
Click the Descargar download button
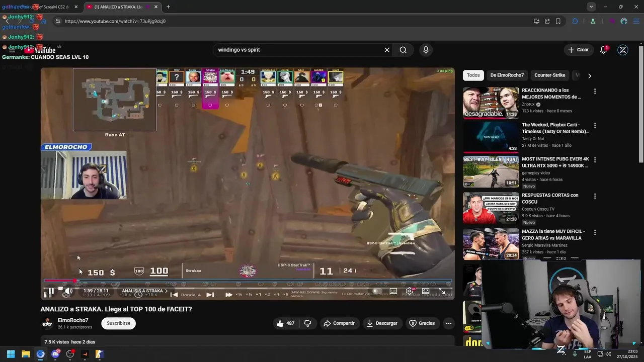coord(382,323)
